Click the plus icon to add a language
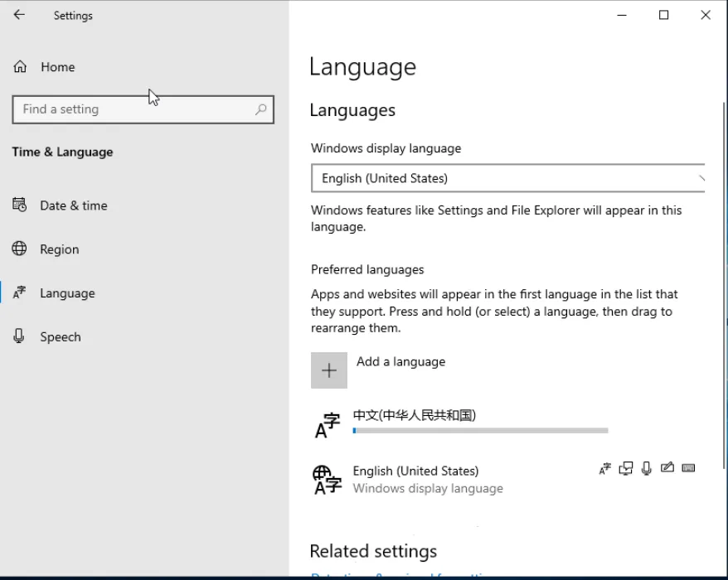 [x=329, y=370]
